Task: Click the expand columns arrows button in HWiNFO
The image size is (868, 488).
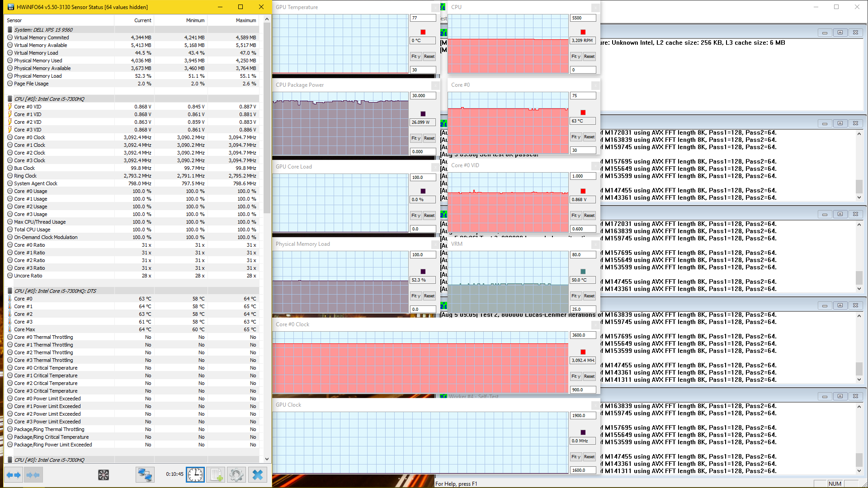Action: [14, 475]
